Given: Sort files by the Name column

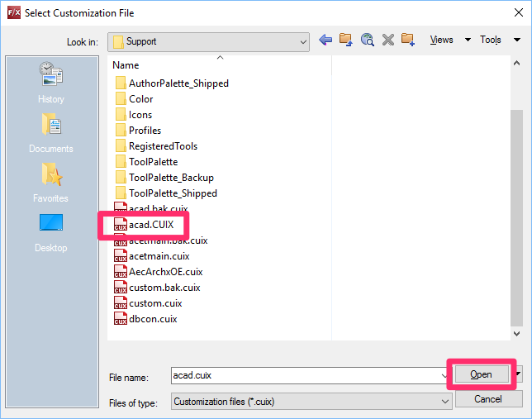Looking at the screenshot, I should (x=126, y=64).
